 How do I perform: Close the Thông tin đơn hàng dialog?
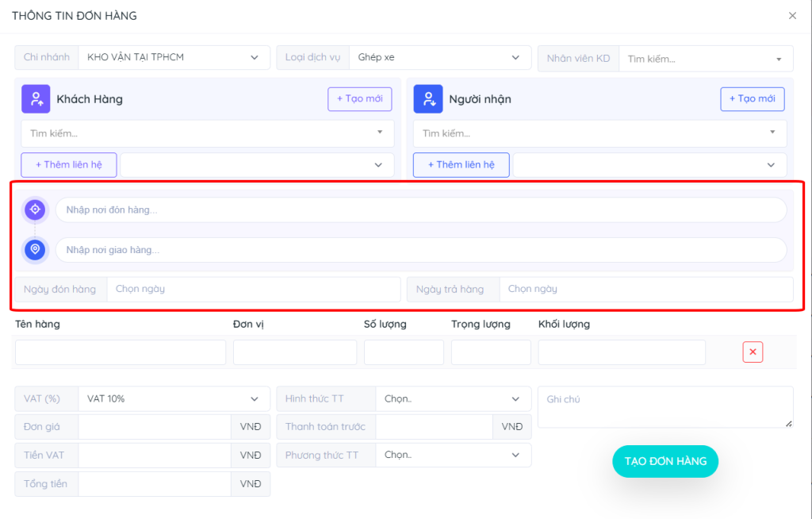point(792,16)
